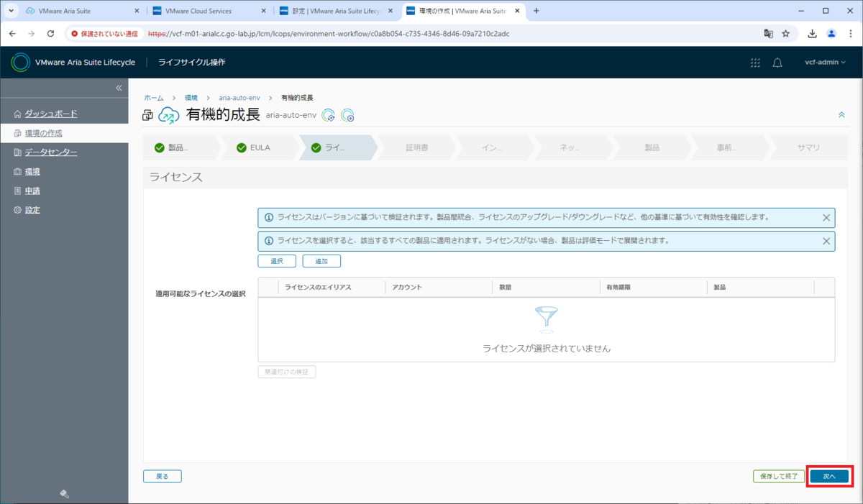Click the pin icon at sidebar bottom
The image size is (863, 504).
pyautogui.click(x=64, y=493)
